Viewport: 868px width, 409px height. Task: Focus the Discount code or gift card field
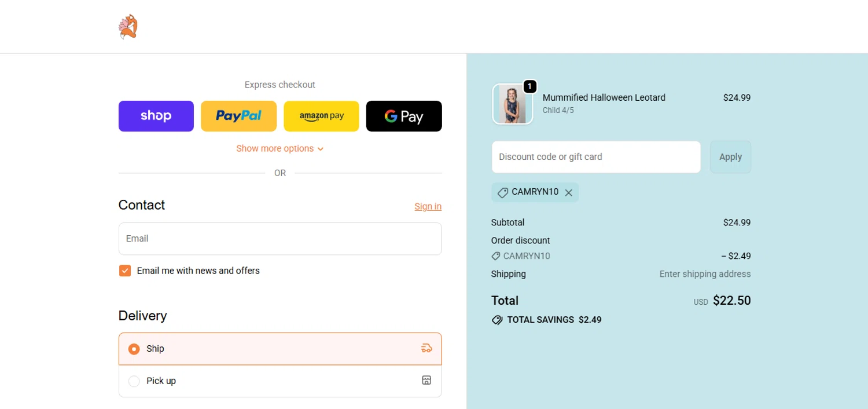tap(596, 157)
